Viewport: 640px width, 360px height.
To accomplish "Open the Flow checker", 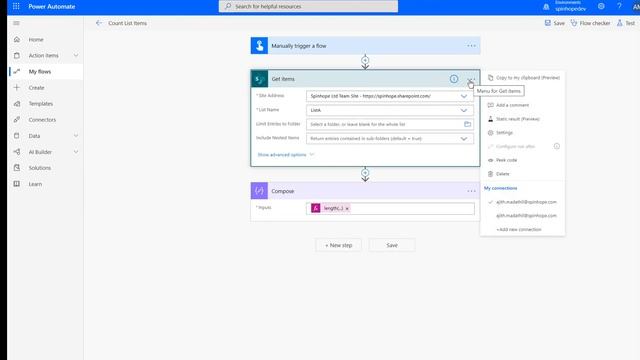I will (x=590, y=23).
